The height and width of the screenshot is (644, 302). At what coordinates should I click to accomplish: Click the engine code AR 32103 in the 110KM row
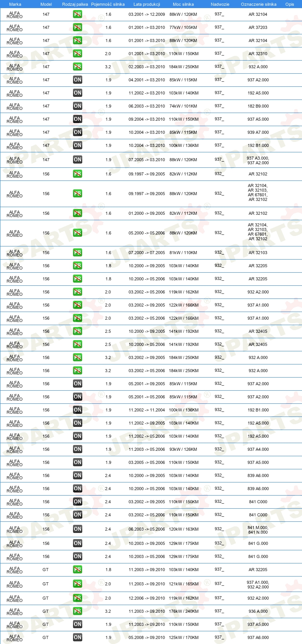point(258,253)
